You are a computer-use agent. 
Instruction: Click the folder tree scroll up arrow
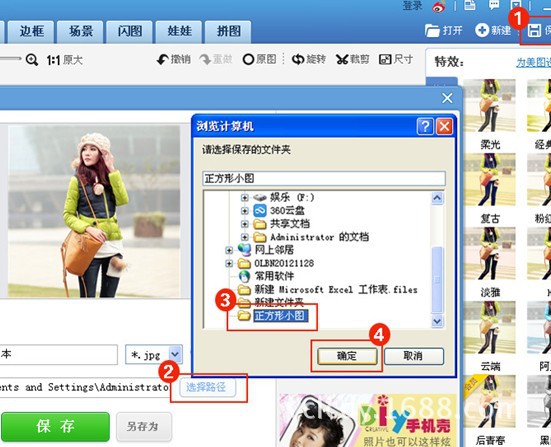point(437,198)
